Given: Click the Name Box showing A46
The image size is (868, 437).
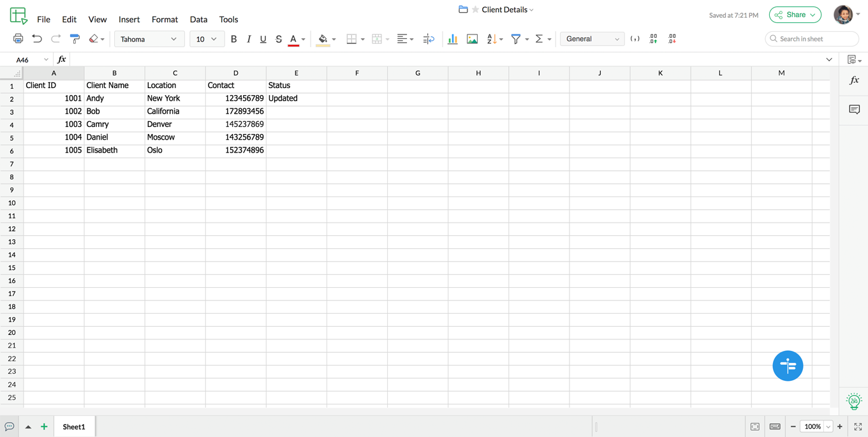Looking at the screenshot, I should [x=27, y=59].
